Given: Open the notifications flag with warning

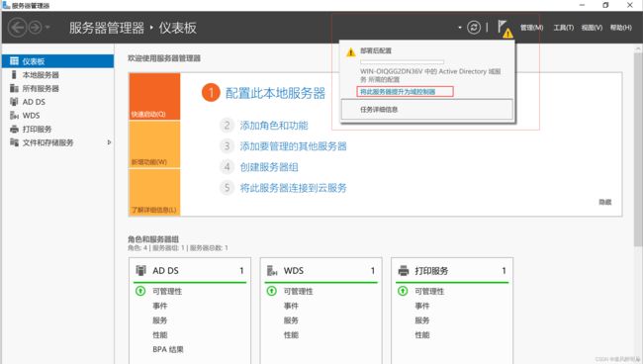Looking at the screenshot, I should point(505,29).
